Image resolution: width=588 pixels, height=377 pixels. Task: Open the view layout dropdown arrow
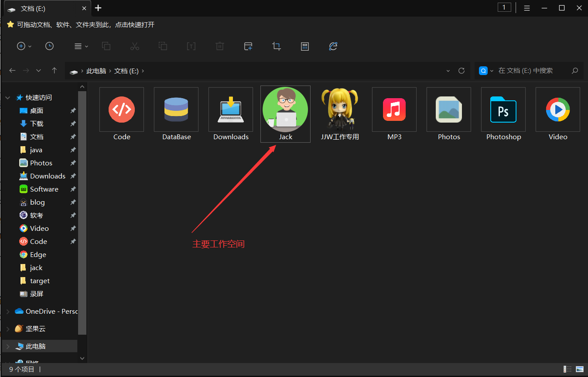tap(86, 47)
